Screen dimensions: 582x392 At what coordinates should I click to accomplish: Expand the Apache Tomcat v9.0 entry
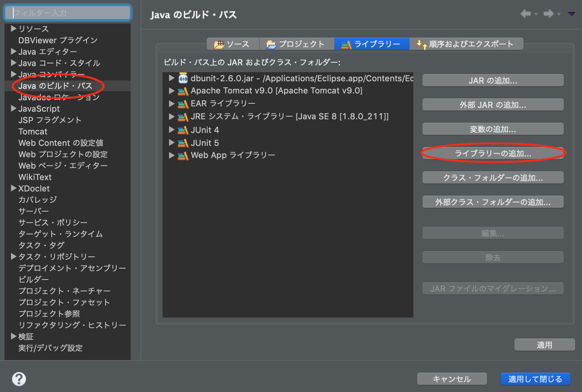click(172, 91)
